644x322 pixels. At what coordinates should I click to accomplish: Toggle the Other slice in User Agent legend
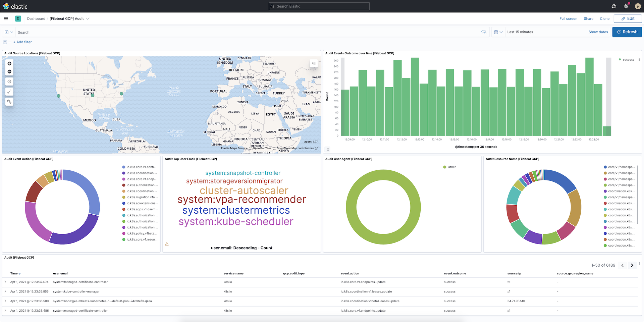449,167
